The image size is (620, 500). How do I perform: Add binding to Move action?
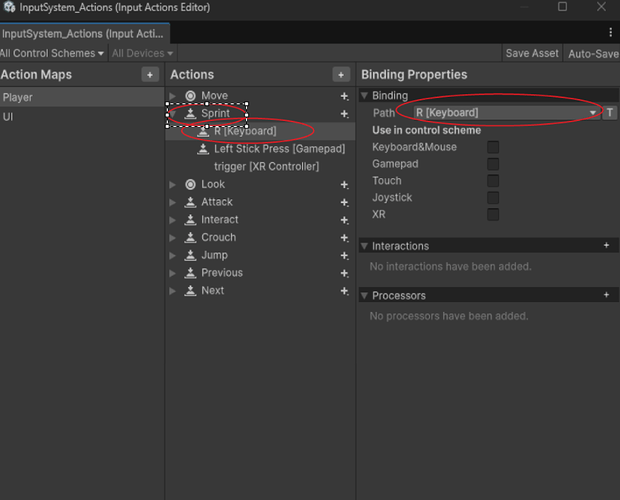pyautogui.click(x=345, y=97)
